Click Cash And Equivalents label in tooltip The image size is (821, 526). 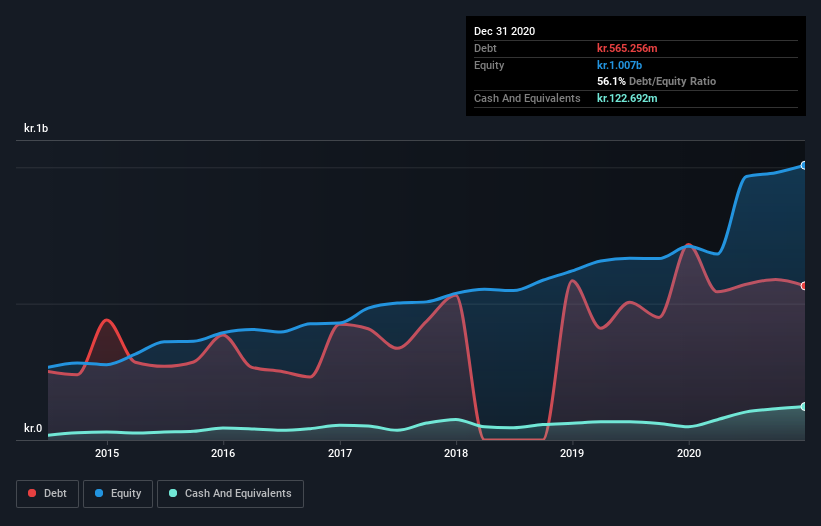click(x=527, y=98)
